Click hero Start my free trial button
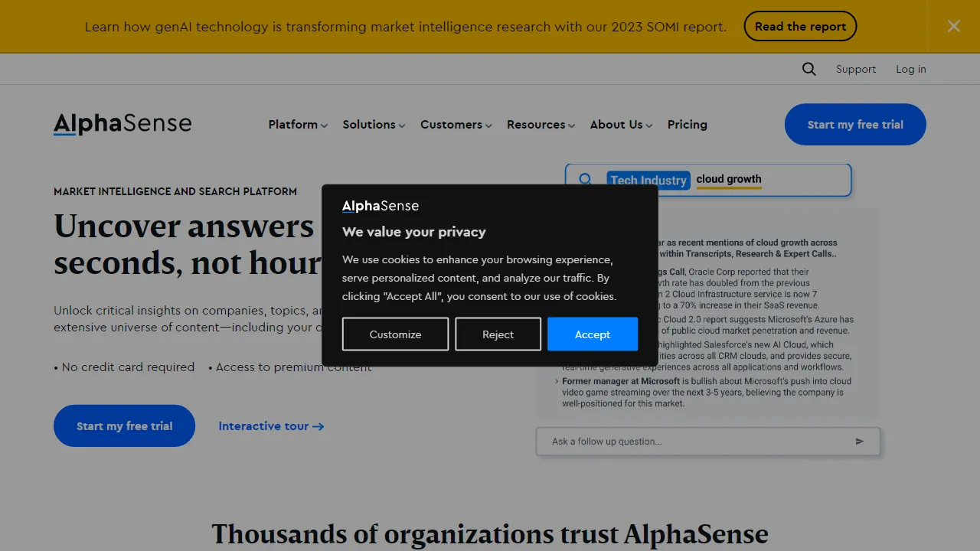Viewport: 980px width, 551px height. (x=124, y=425)
